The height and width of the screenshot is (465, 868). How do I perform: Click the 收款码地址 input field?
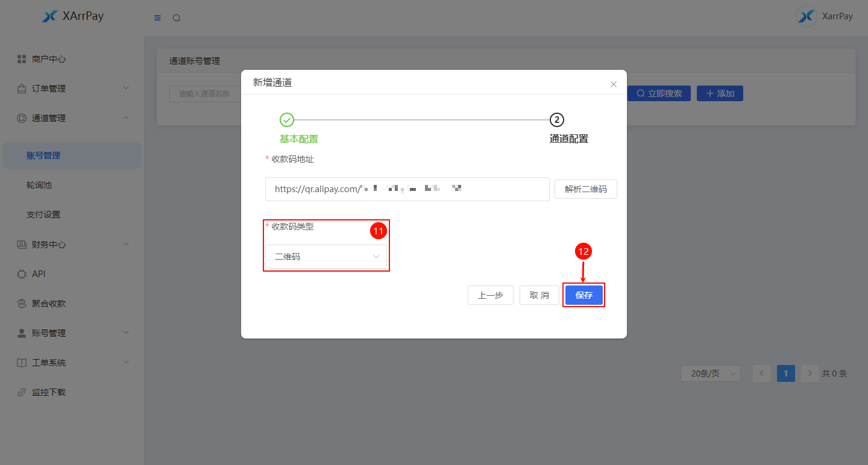407,189
